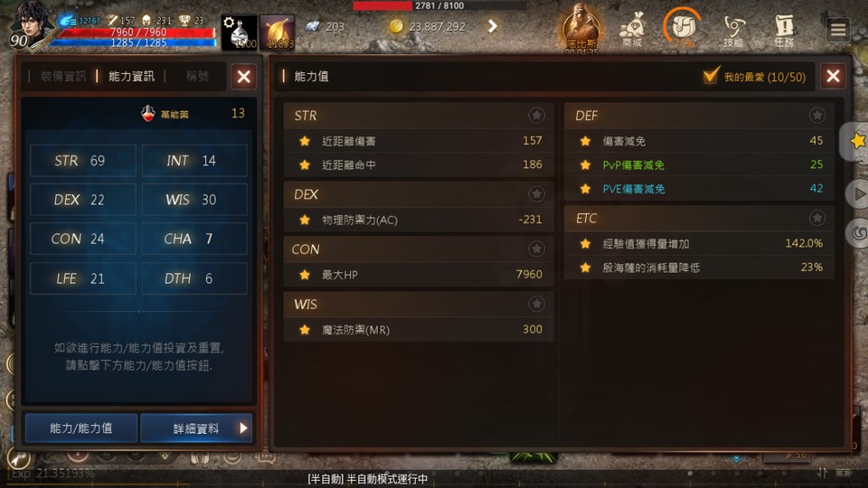Image resolution: width=868 pixels, height=488 pixels.
Task: Expand currency bar with right chevron
Action: click(x=492, y=26)
